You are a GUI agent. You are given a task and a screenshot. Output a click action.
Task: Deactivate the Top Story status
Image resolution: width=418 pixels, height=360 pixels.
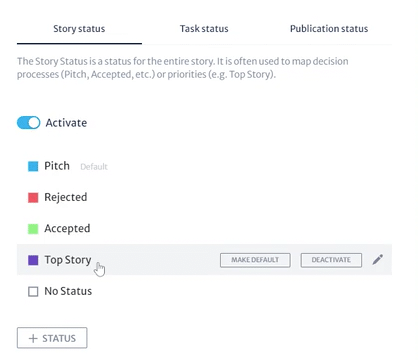(x=331, y=260)
